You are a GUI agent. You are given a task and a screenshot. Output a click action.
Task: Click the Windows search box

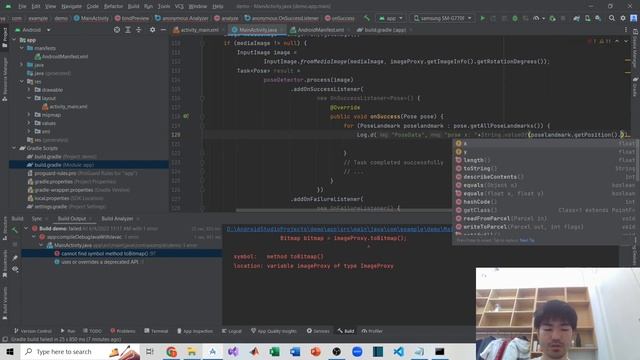(80, 351)
